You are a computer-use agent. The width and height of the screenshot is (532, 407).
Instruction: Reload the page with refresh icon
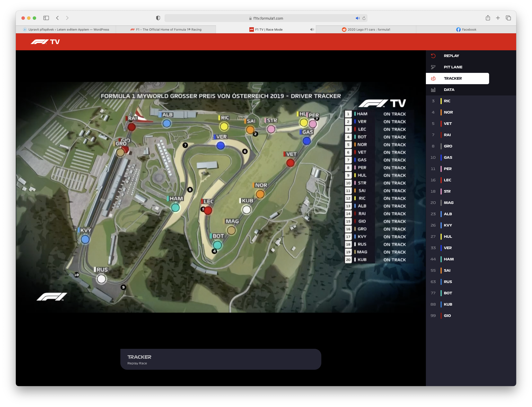364,18
